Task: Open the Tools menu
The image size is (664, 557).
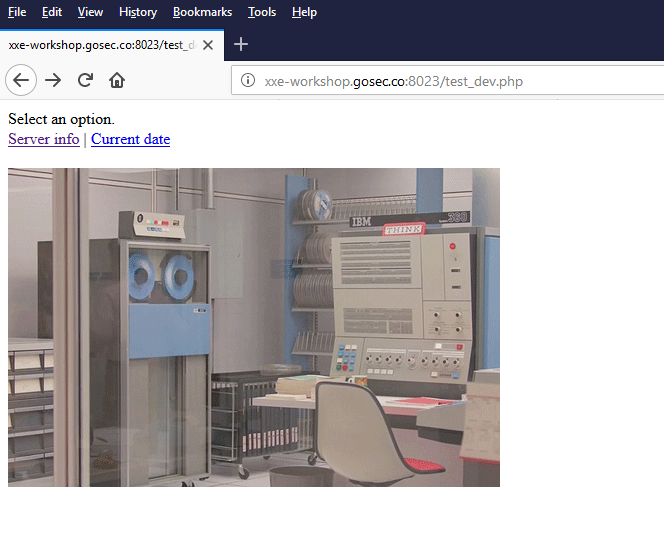Action: click(x=262, y=12)
